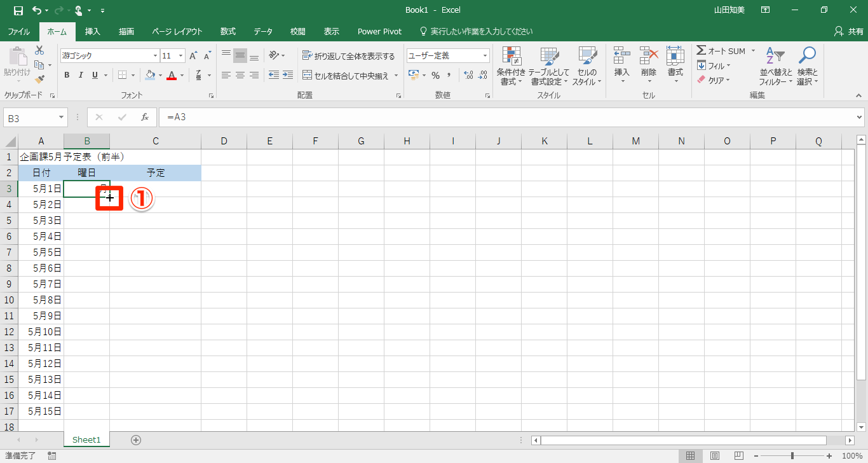Increase font size with the large A icon

[x=193, y=56]
